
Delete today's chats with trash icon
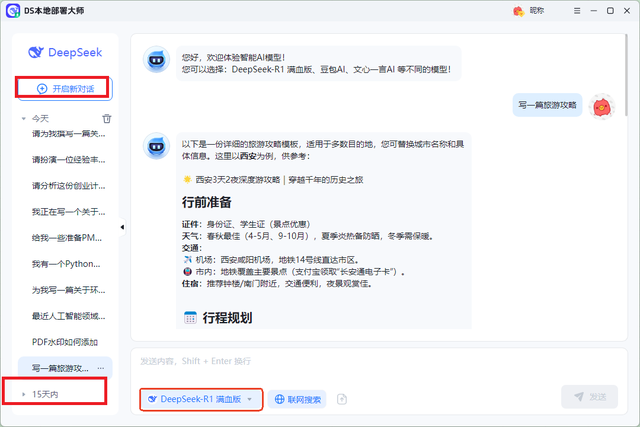point(107,118)
